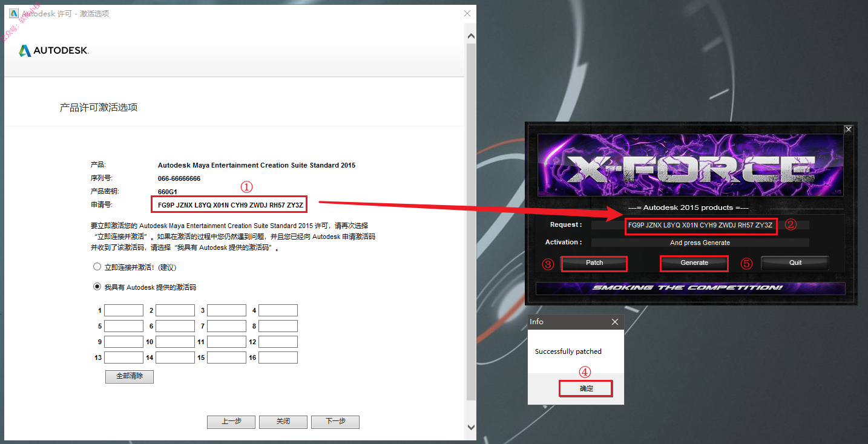Click activation code field 2
The height and width of the screenshot is (444, 868).
(175, 310)
